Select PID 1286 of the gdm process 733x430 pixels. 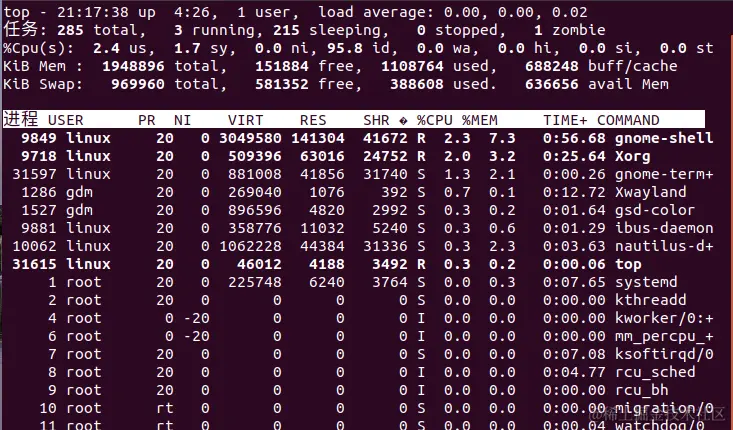click(x=39, y=192)
